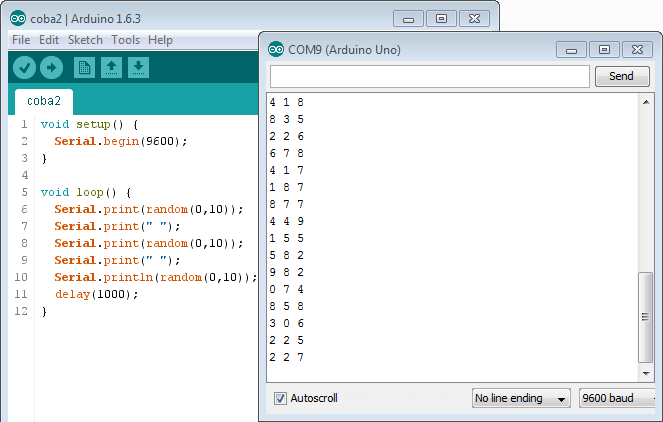Close the COM9 serial monitor window

[637, 50]
